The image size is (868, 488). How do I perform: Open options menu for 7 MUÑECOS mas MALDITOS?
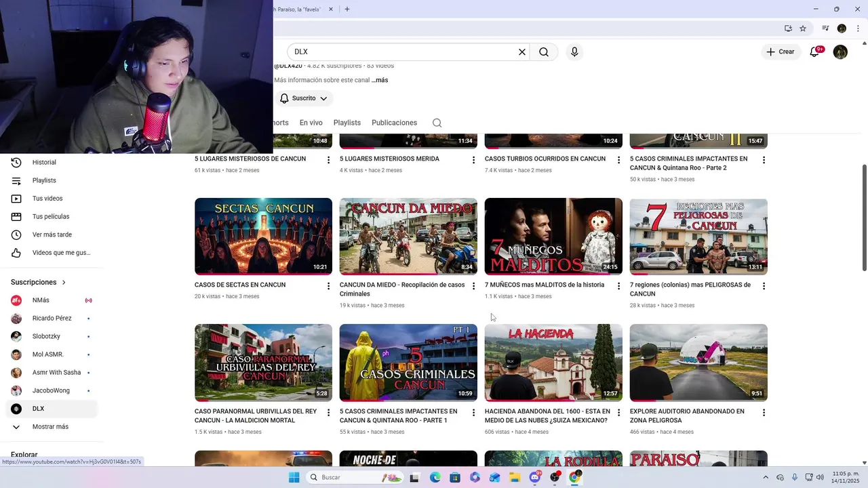[x=618, y=286]
